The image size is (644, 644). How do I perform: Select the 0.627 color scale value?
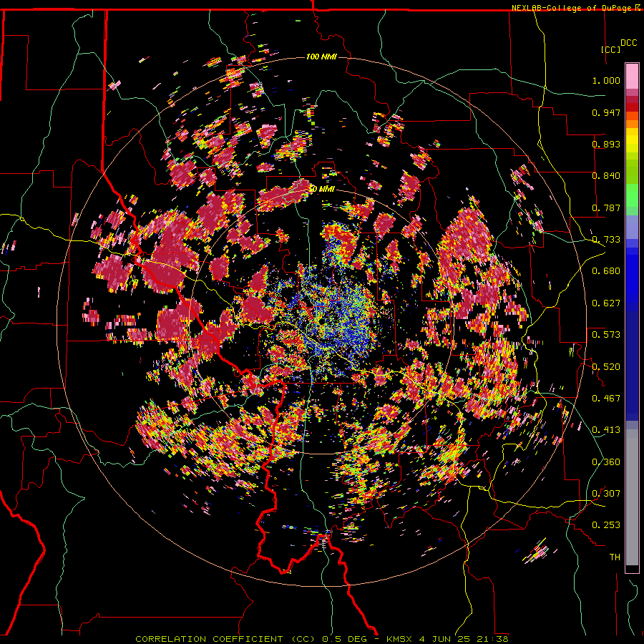606,303
